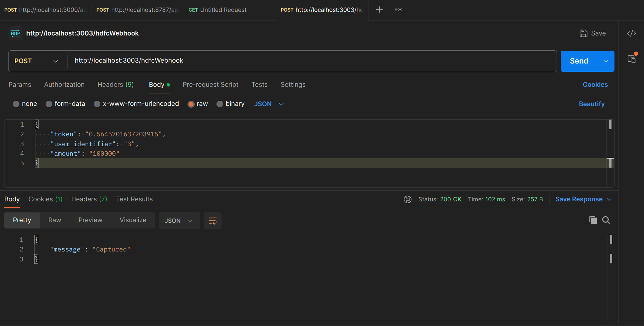This screenshot has height=326, width=644.
Task: Open the Pre-request Script tab
Action: [x=210, y=85]
